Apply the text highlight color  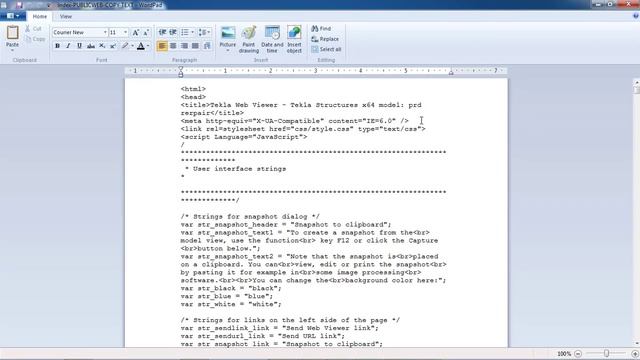[125, 46]
